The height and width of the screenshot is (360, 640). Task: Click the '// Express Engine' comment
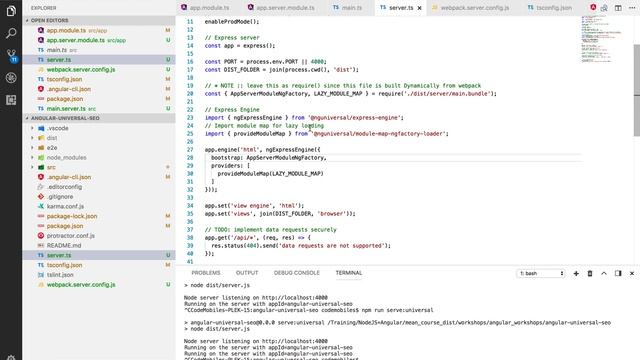click(232, 110)
